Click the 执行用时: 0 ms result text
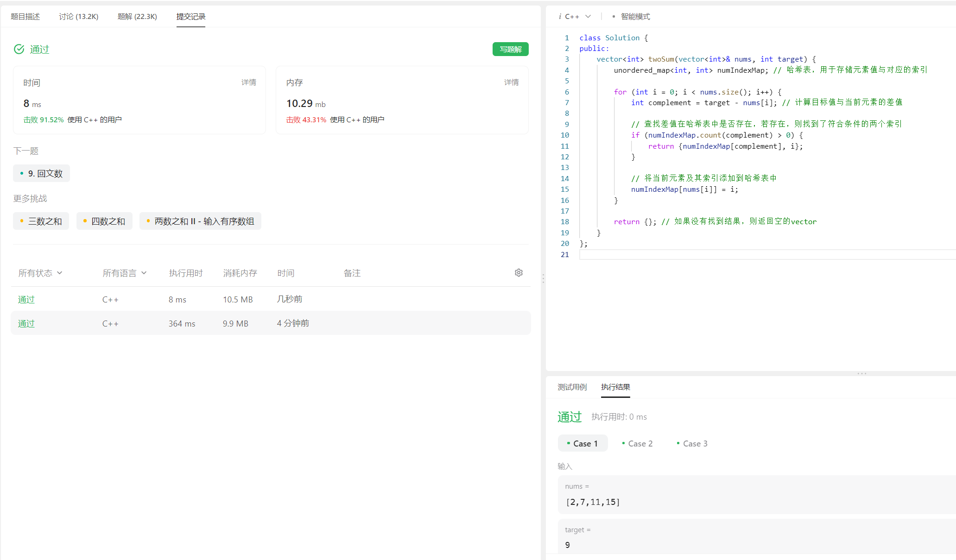Image resolution: width=956 pixels, height=560 pixels. (619, 417)
